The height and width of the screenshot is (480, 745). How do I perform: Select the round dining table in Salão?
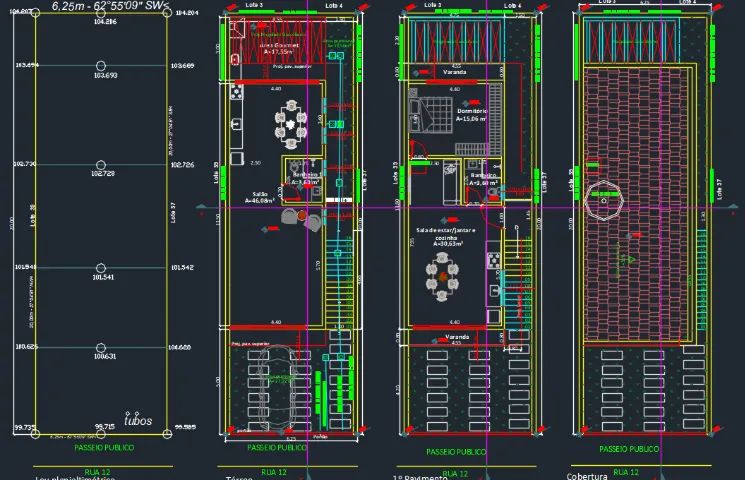point(291,124)
